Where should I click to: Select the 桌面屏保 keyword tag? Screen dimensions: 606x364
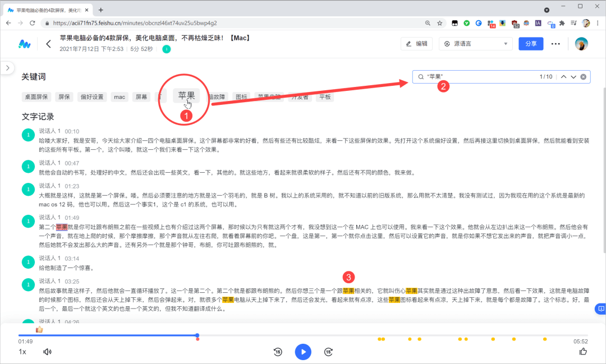coord(36,96)
